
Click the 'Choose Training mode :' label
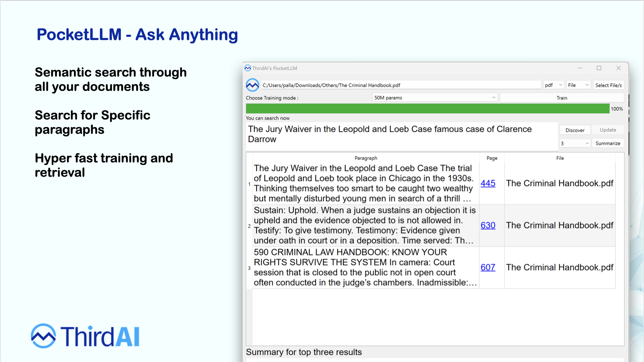point(272,98)
